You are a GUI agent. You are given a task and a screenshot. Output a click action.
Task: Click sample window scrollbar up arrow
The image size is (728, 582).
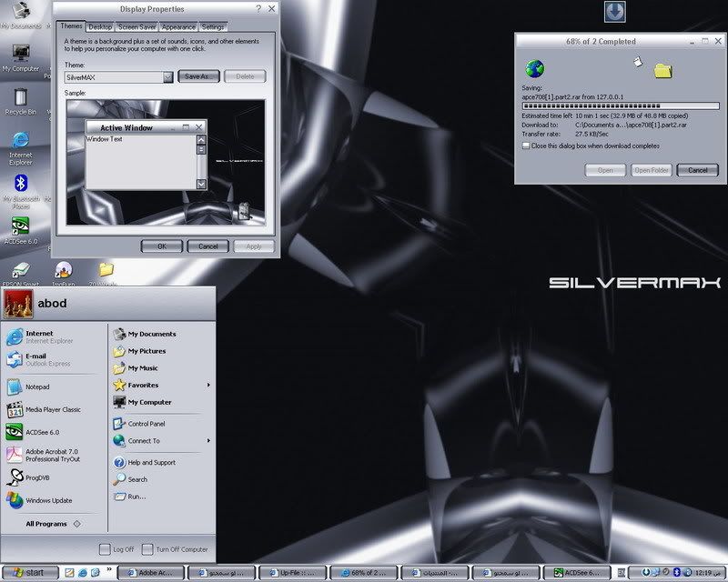pos(201,140)
